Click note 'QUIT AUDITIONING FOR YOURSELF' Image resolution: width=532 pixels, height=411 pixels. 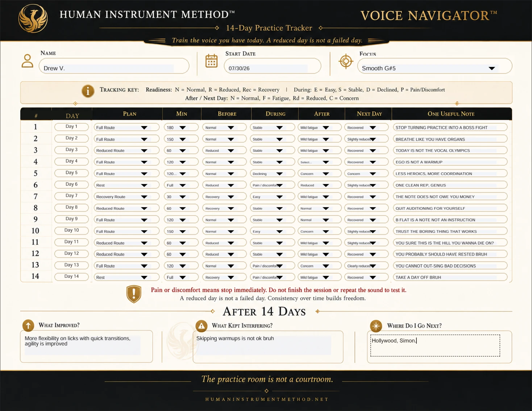tap(450, 208)
